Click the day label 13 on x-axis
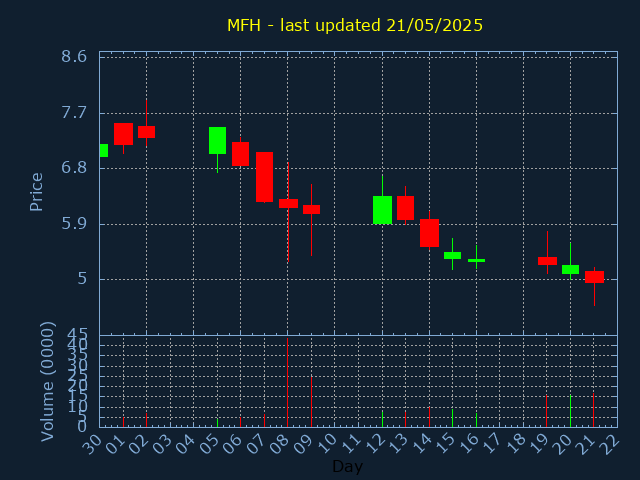Screen dimensions: 640x480 pyautogui.click(x=398, y=444)
